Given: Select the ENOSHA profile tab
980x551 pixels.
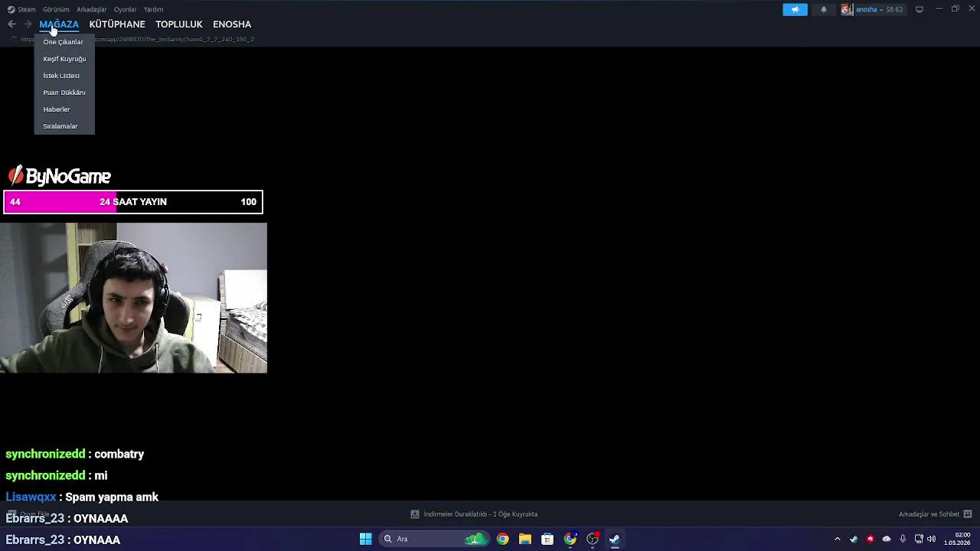Looking at the screenshot, I should click(x=232, y=24).
